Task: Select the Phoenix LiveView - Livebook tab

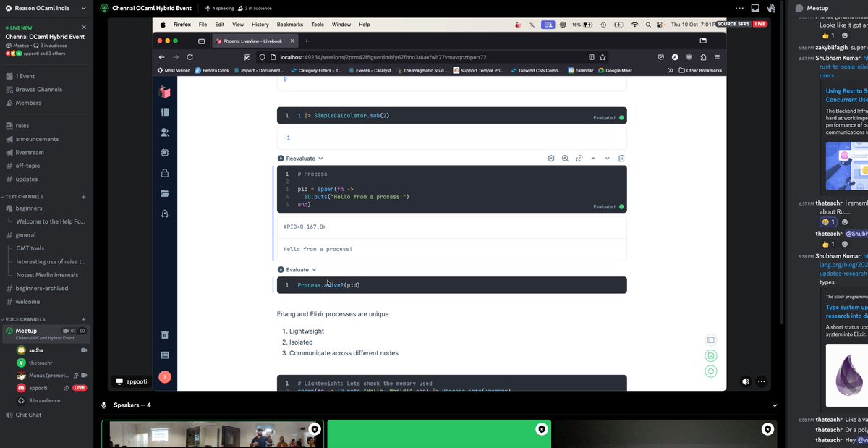Action: 255,41
